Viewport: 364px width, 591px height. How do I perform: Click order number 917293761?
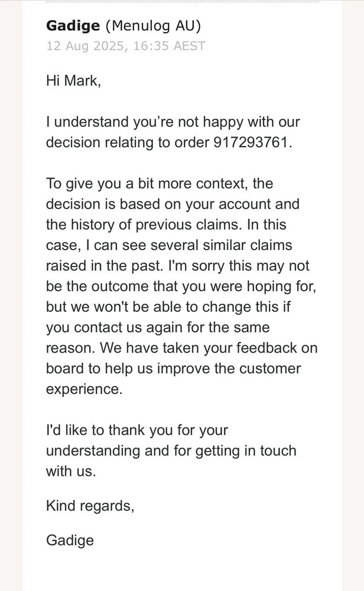[252, 142]
